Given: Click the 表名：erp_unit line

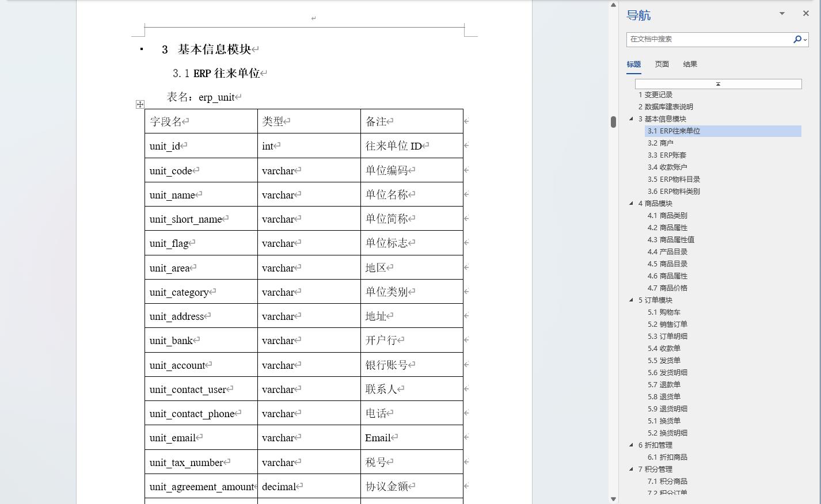Looking at the screenshot, I should pos(201,97).
